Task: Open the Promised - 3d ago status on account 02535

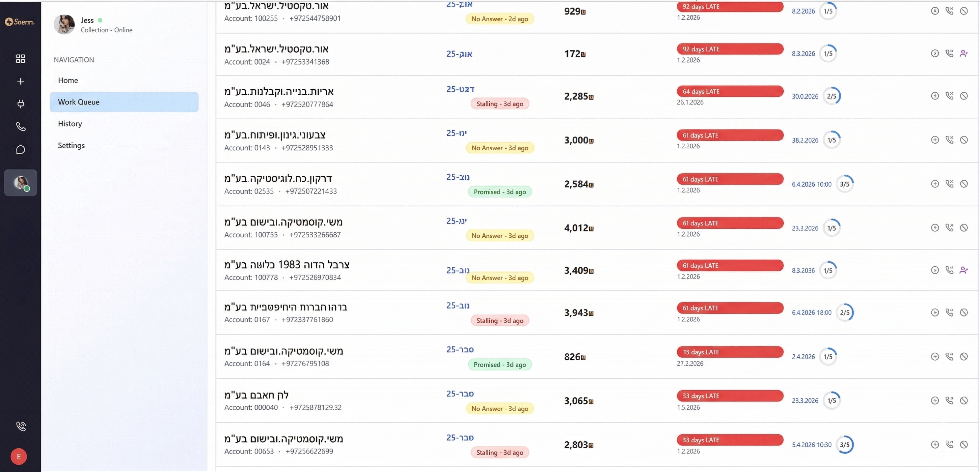Action: coord(500,192)
